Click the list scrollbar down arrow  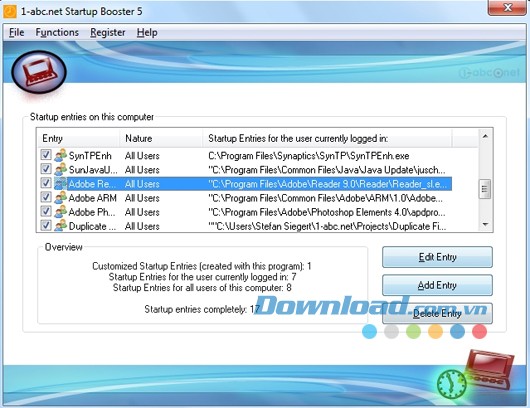coord(485,224)
